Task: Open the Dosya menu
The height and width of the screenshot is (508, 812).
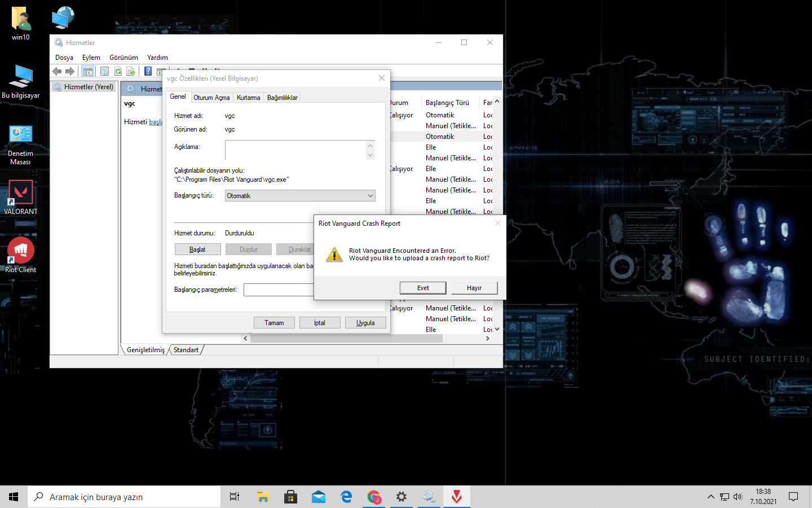Action: [64, 58]
